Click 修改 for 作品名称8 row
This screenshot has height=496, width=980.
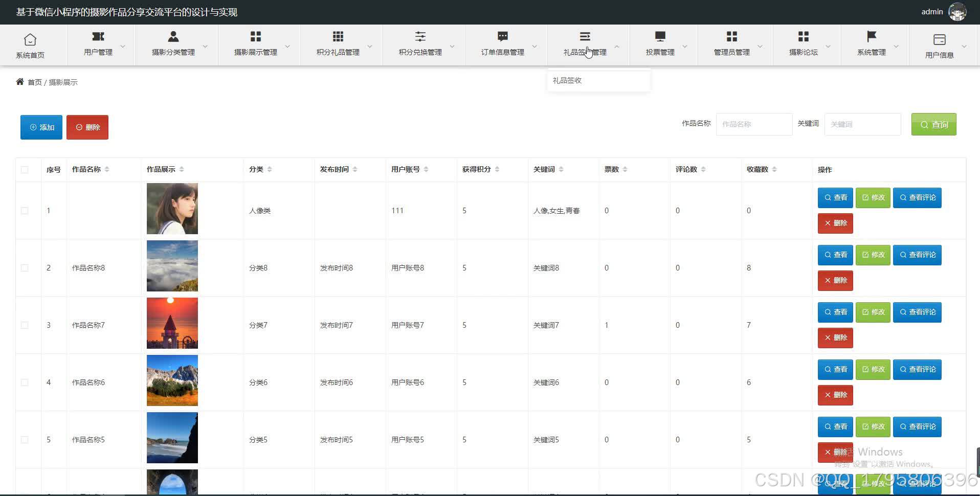873,255
